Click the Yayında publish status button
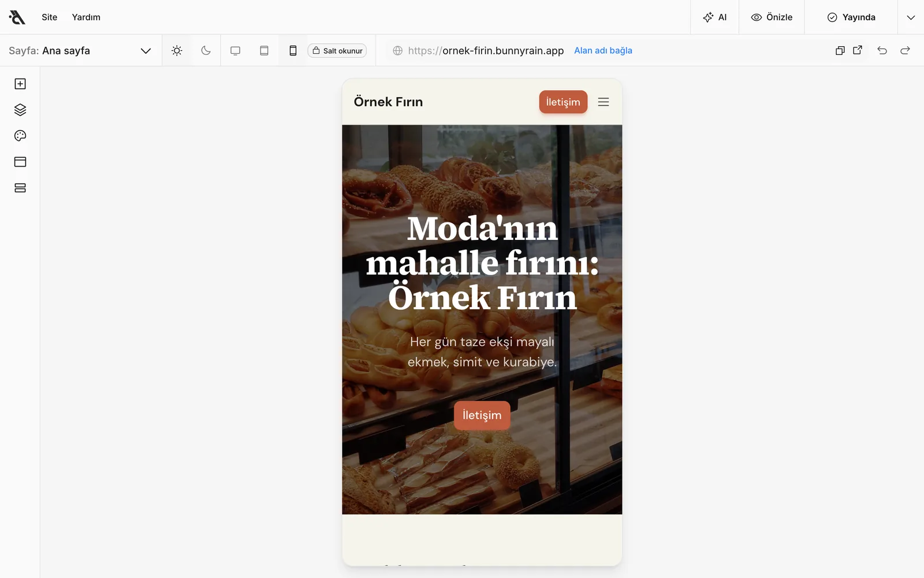Screen dimensions: 924x578 851,17
